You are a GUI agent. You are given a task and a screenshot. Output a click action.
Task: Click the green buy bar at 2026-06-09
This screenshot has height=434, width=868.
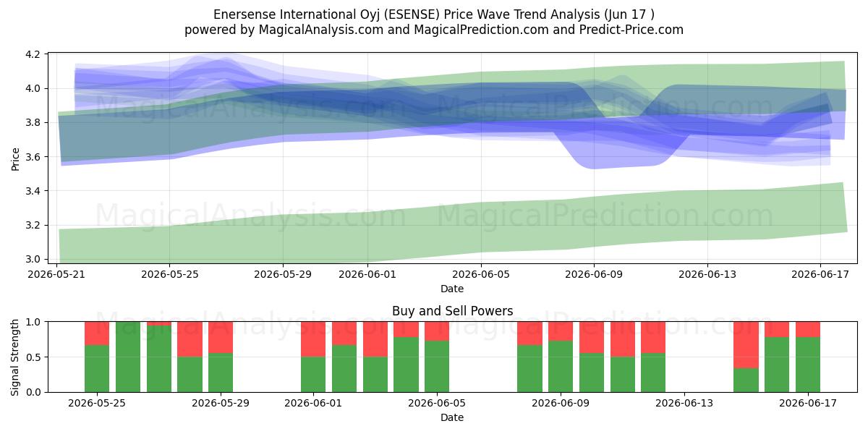click(561, 366)
